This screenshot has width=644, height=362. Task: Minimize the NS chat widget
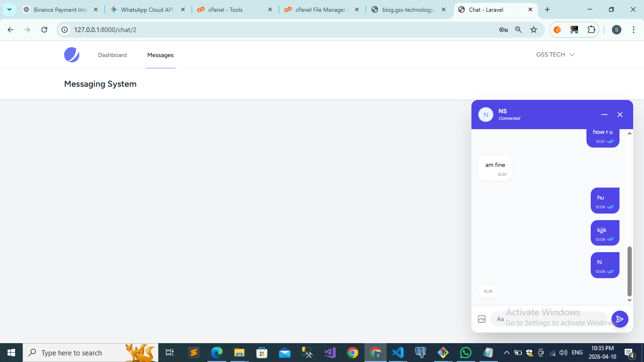tap(604, 115)
